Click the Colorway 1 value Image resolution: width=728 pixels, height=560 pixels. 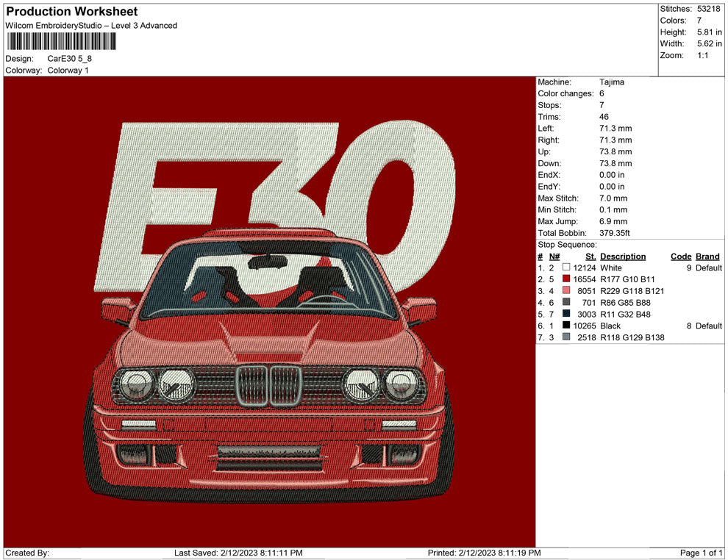(x=68, y=70)
